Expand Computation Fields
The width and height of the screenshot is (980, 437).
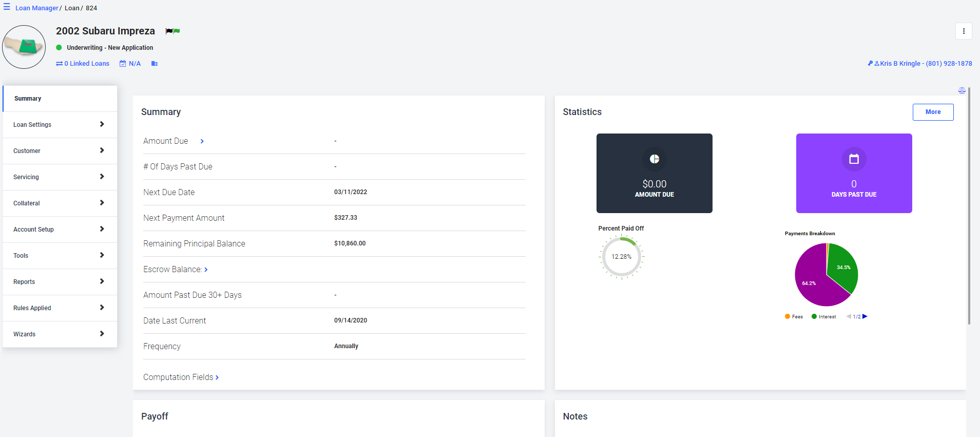(x=217, y=377)
